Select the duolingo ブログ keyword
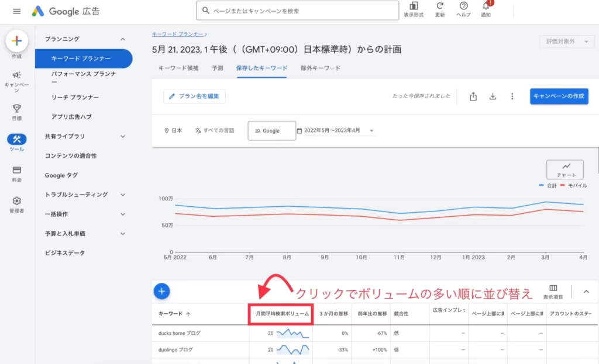The height and width of the screenshot is (364, 599). pyautogui.click(x=175, y=349)
